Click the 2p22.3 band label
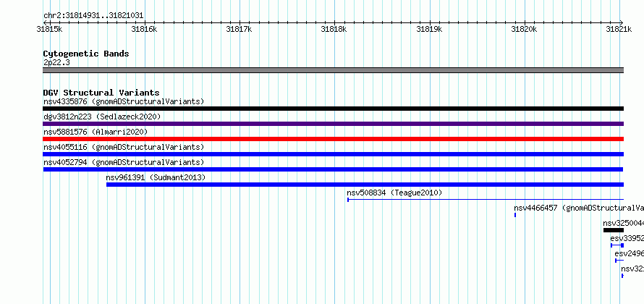 coord(56,62)
